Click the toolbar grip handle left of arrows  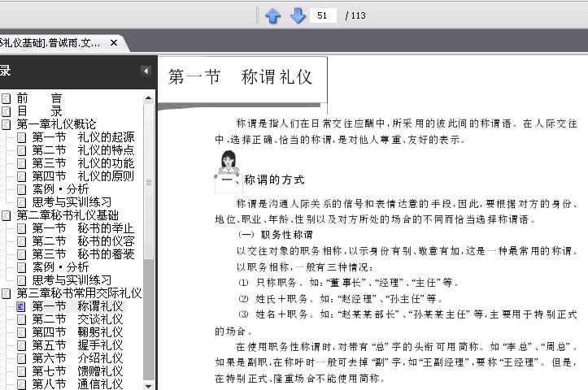(x=257, y=15)
